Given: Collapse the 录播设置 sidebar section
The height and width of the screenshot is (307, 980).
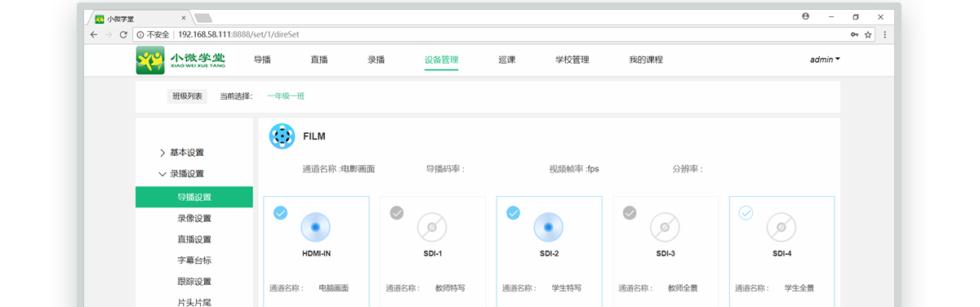Looking at the screenshot, I should (x=181, y=174).
